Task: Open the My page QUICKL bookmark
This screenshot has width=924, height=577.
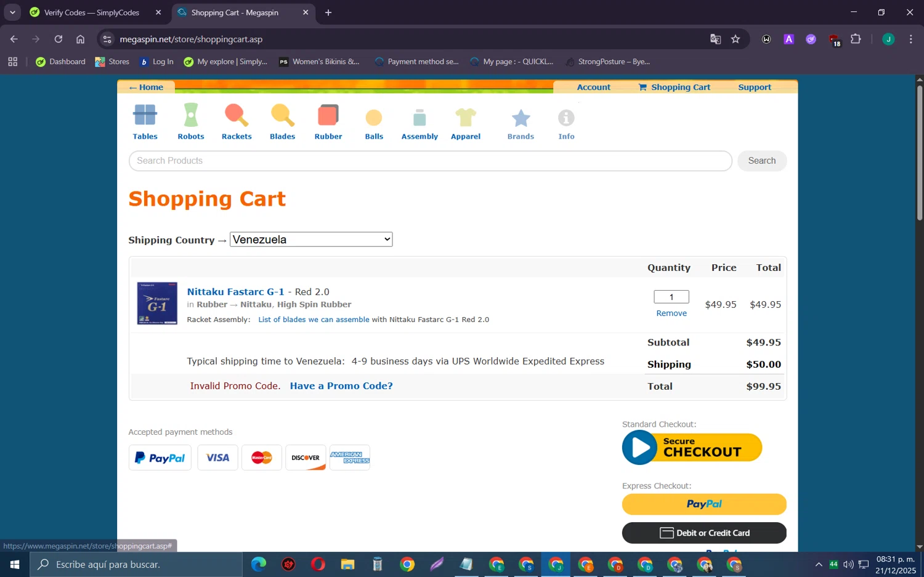Action: pos(512,62)
